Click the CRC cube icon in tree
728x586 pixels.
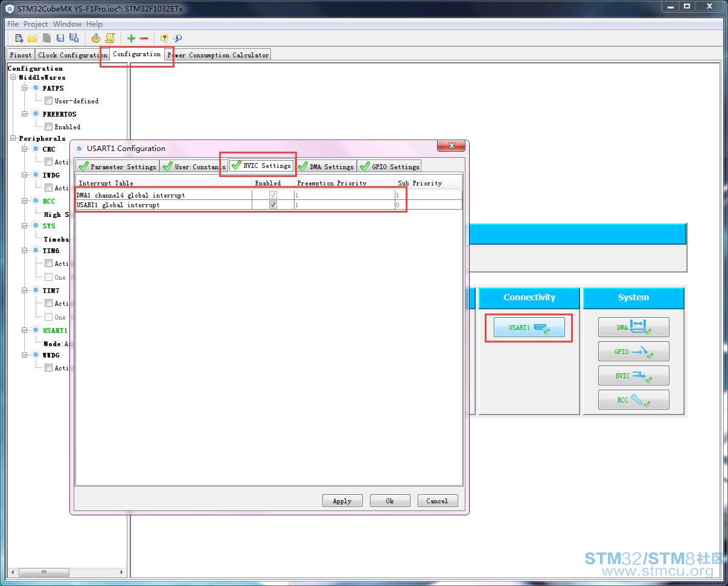tap(36, 149)
